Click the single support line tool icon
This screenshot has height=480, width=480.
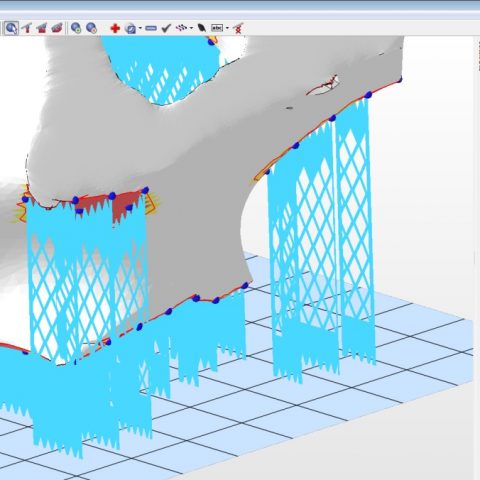coord(27,28)
